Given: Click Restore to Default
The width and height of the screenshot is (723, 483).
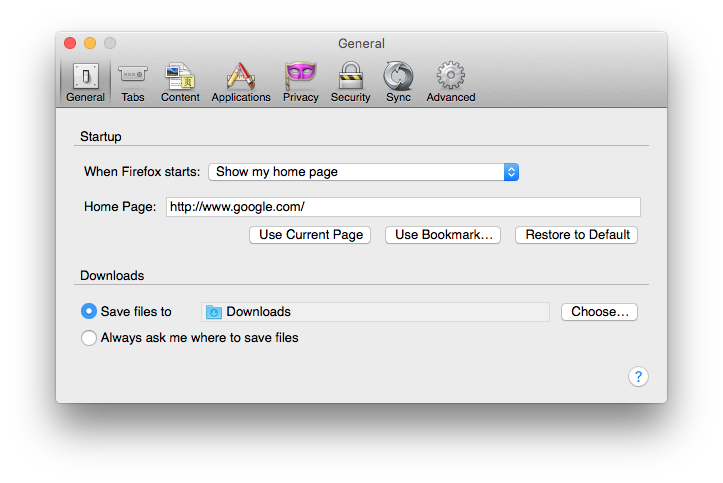Looking at the screenshot, I should [577, 235].
